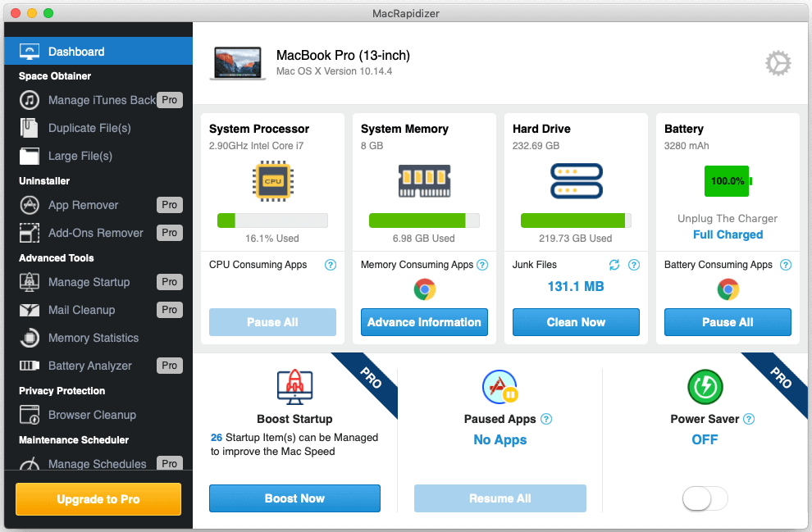
Task: Open help for Power Saver
Action: [749, 419]
